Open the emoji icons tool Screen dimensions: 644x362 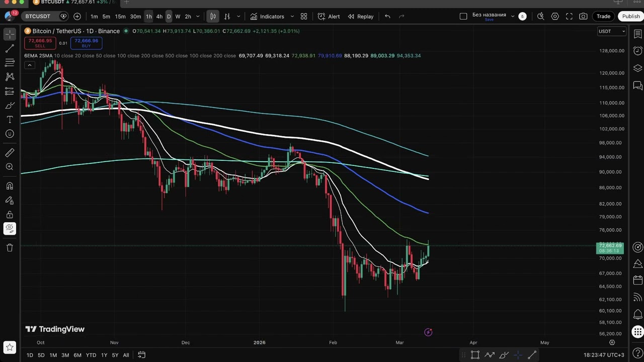pos(10,134)
